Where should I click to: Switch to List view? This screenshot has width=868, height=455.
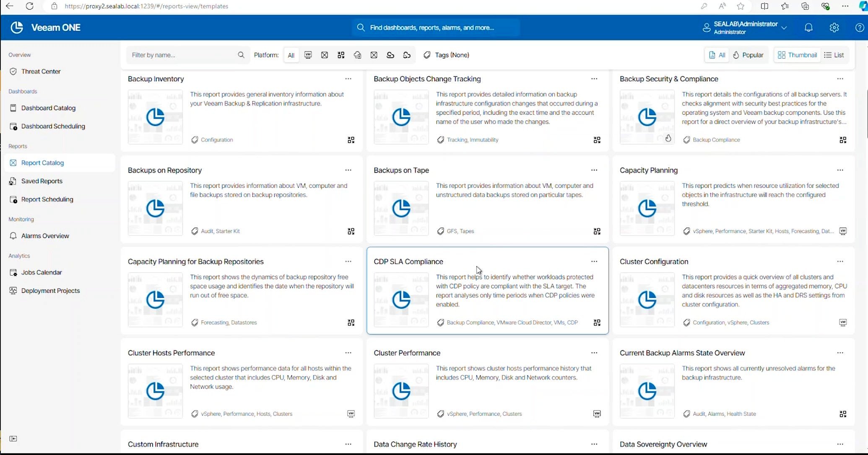(x=834, y=55)
